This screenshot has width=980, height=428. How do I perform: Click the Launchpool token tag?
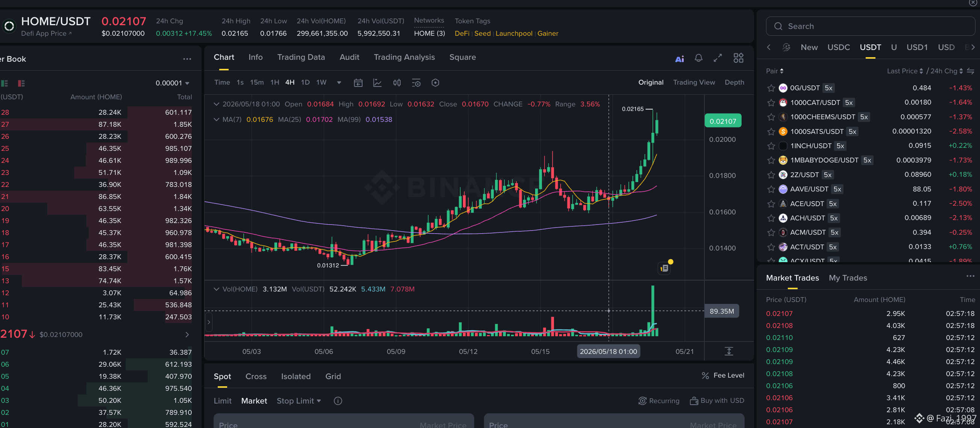(514, 33)
